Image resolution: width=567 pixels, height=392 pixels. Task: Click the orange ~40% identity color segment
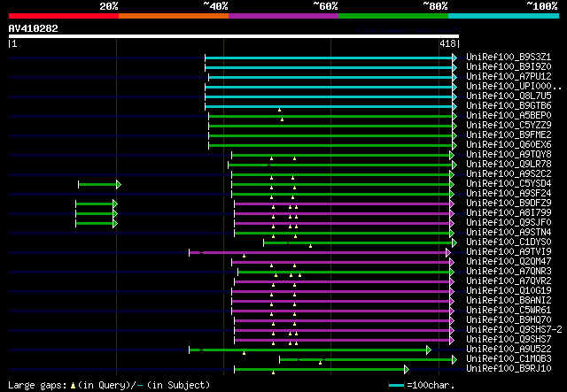(x=174, y=16)
